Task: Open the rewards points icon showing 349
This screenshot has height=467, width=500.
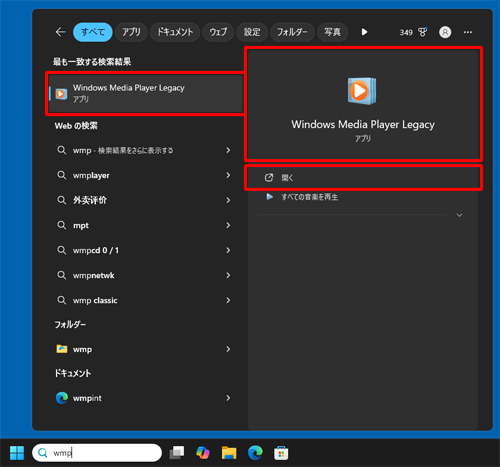Action: pos(413,32)
